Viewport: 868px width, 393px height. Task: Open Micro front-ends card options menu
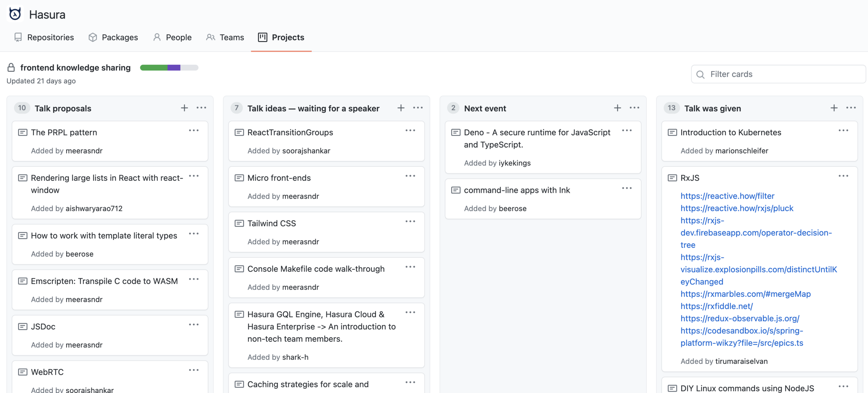pyautogui.click(x=410, y=176)
